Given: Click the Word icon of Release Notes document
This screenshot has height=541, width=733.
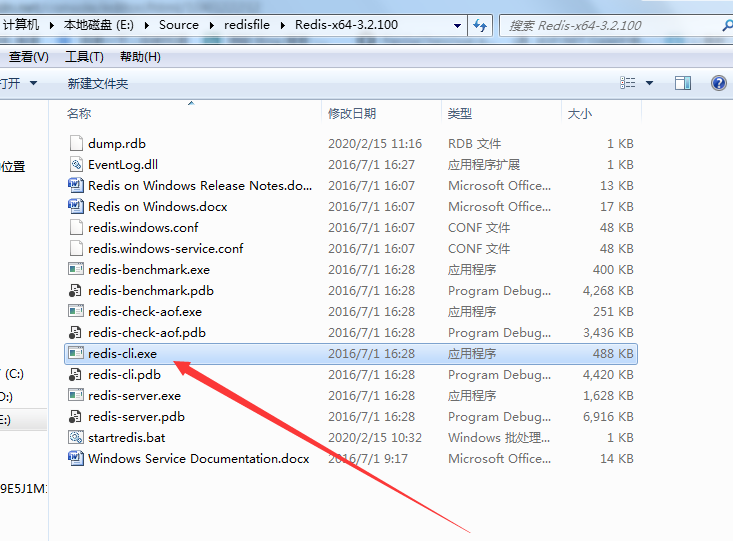Looking at the screenshot, I should [x=76, y=185].
